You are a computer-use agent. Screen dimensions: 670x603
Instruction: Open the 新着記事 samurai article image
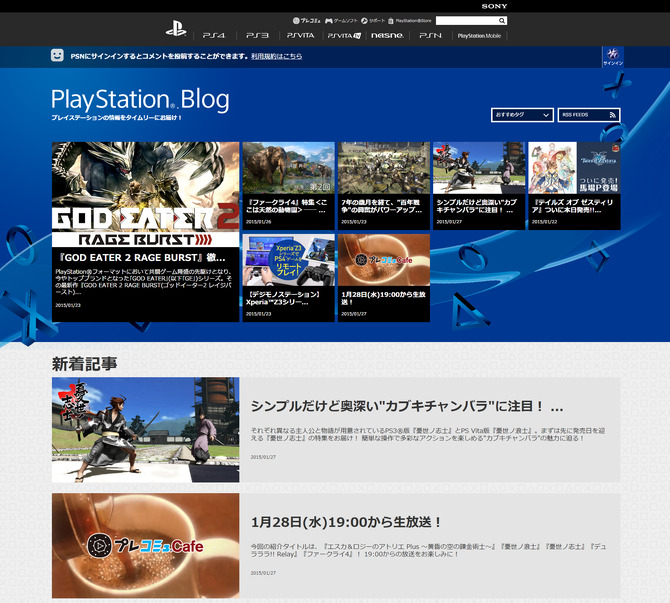pyautogui.click(x=145, y=429)
